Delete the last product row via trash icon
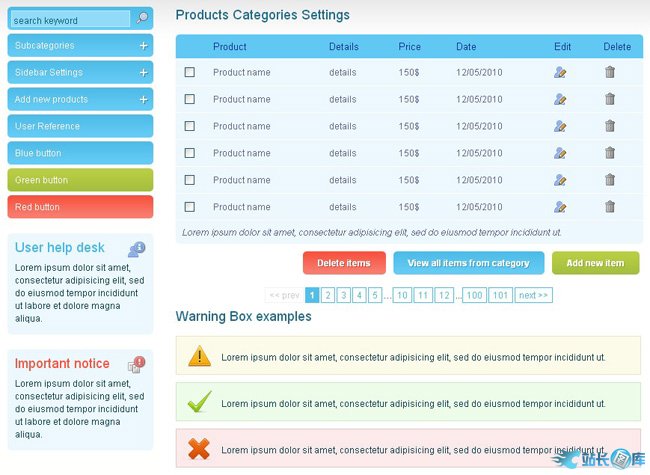650x475 pixels. point(610,207)
